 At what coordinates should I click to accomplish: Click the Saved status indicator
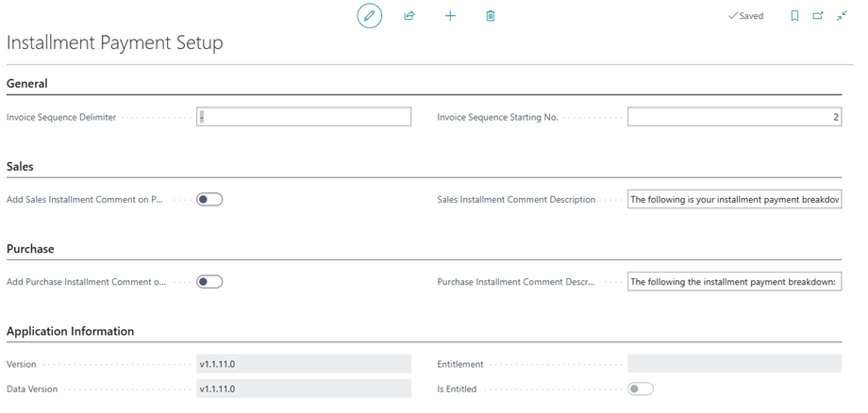745,16
